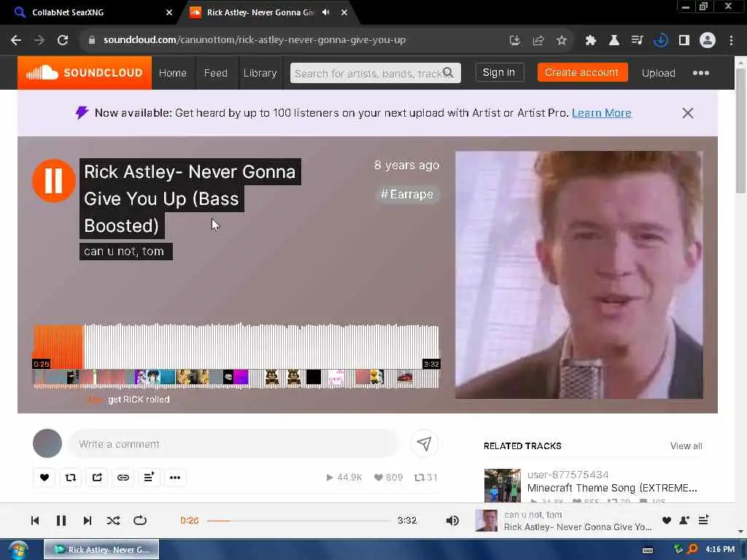Click the 4:16 PM system clock
The width and height of the screenshot is (747, 560).
pos(720,549)
